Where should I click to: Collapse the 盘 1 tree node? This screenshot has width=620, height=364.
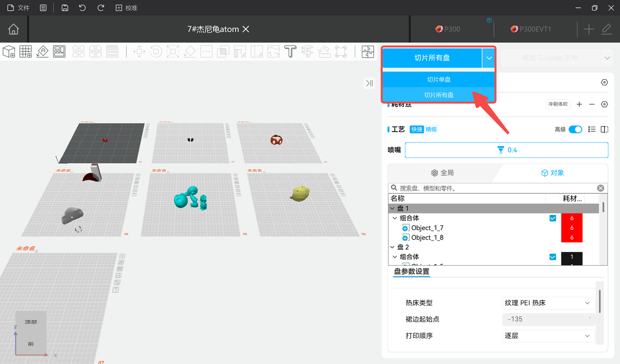[392, 208]
